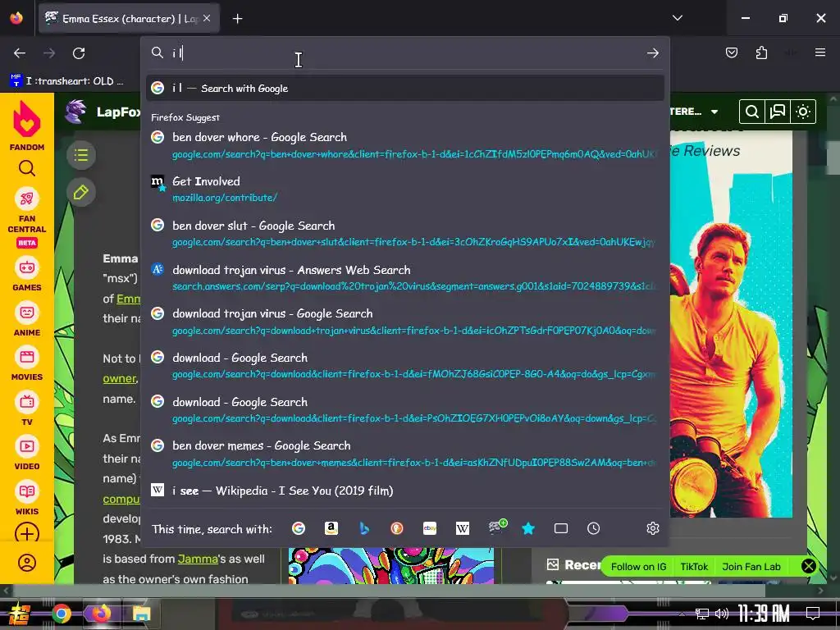Choose 'download trojan virus - Answers Web Search' suggestion
The image size is (840, 630).
click(x=405, y=277)
